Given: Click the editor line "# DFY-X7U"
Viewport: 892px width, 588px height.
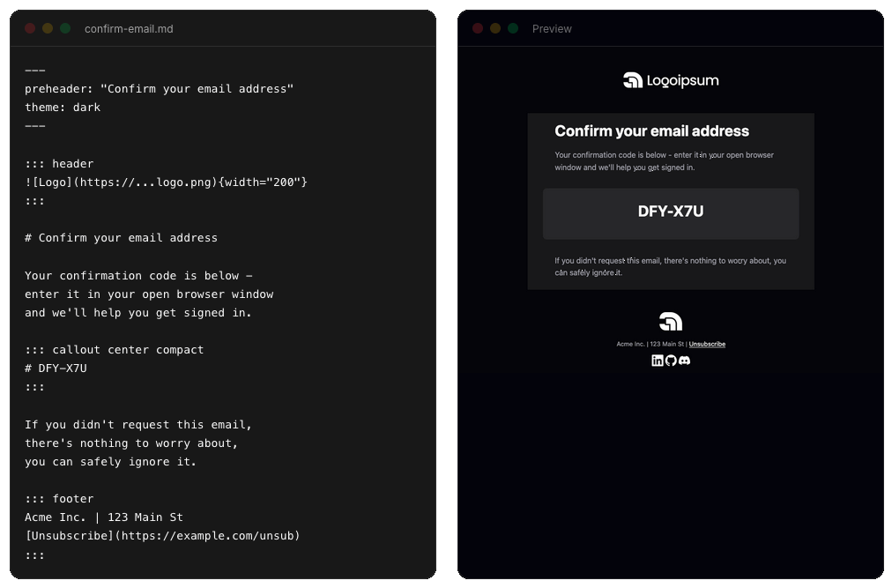Looking at the screenshot, I should click(56, 368).
